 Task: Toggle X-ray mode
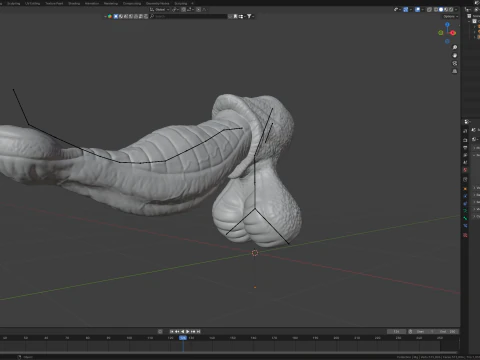pos(429,9)
